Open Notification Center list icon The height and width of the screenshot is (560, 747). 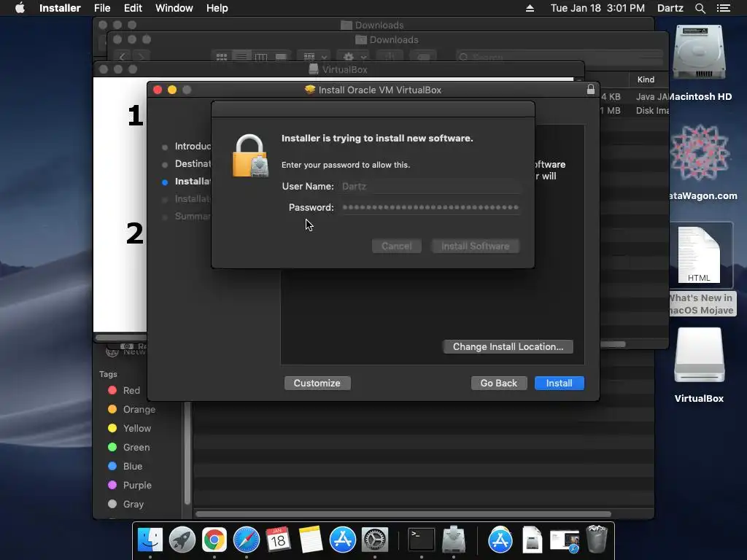coord(723,8)
